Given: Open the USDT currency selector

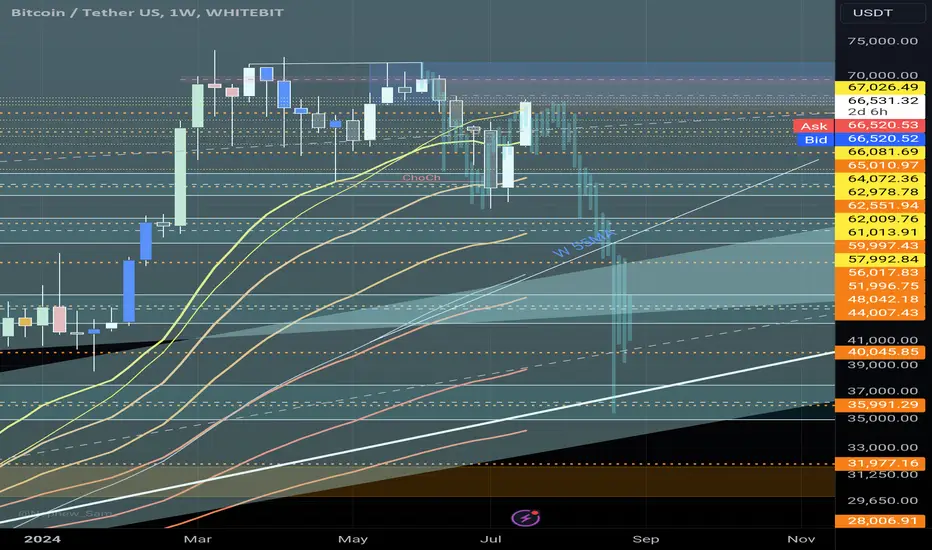Looking at the screenshot, I should point(882,12).
